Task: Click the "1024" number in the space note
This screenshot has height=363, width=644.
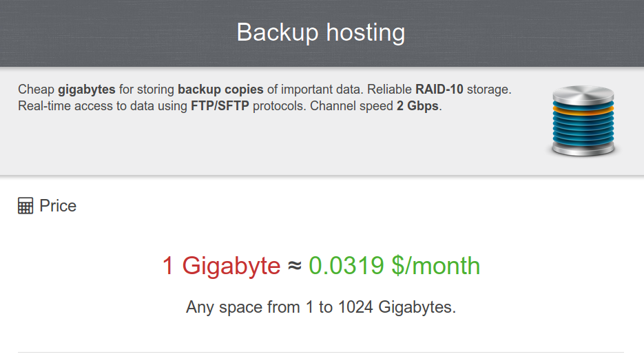Action: point(355,307)
